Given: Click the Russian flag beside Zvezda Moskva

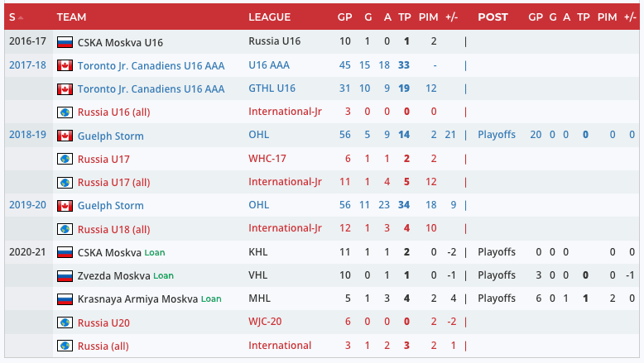Looking at the screenshot, I should click(x=65, y=275).
